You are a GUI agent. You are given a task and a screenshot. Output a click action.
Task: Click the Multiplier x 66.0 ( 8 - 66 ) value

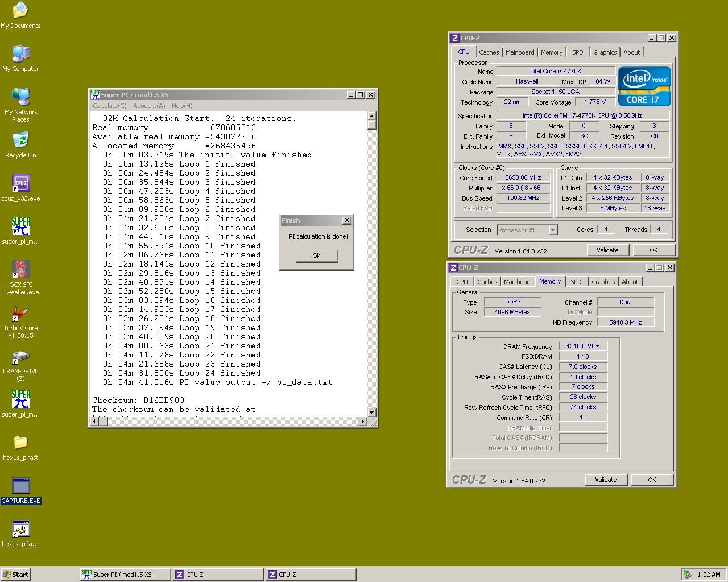point(523,188)
